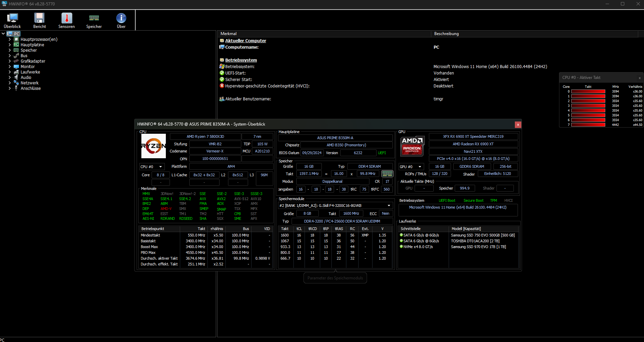Click the Netzwerk icon in the tree
644x342 pixels.
(x=16, y=83)
